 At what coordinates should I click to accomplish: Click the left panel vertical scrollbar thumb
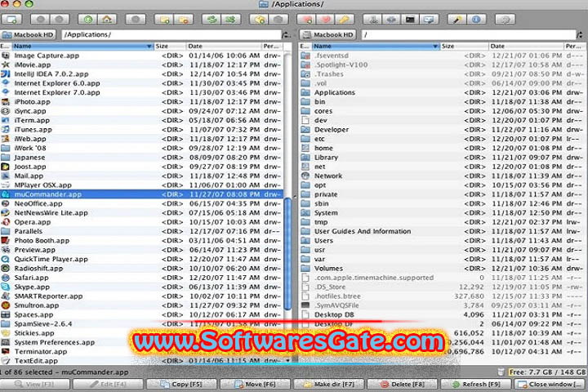coord(287,254)
